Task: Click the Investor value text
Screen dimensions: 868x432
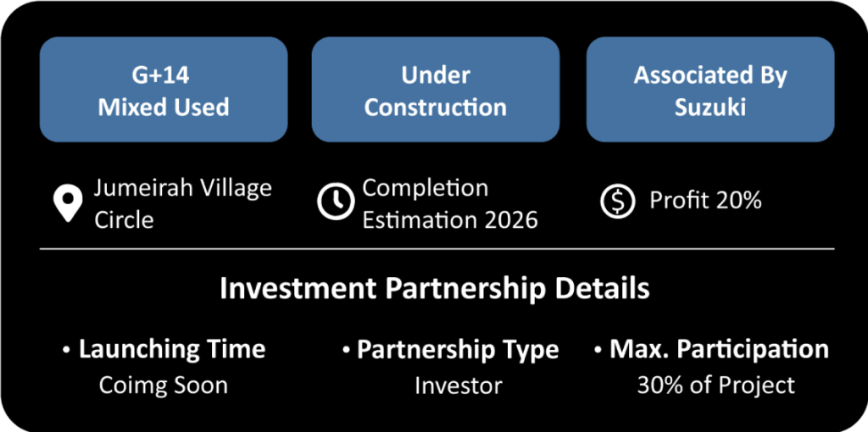Action: pyautogui.click(x=459, y=385)
